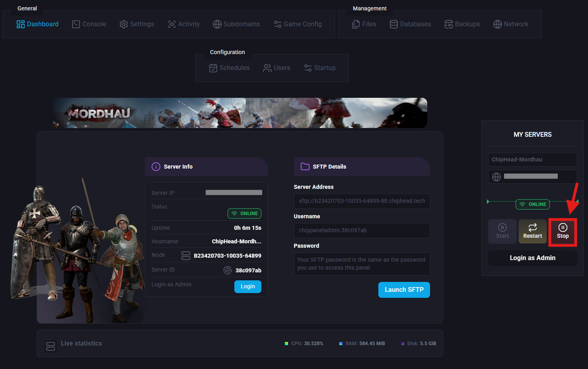This screenshot has width=588, height=369.
Task: Click the purple Disk color square
Action: pyautogui.click(x=403, y=344)
